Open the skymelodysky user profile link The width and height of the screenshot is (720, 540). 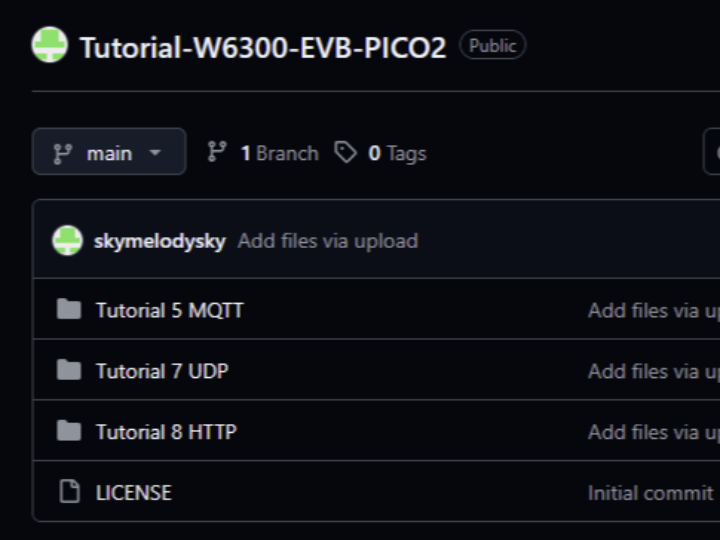(159, 241)
